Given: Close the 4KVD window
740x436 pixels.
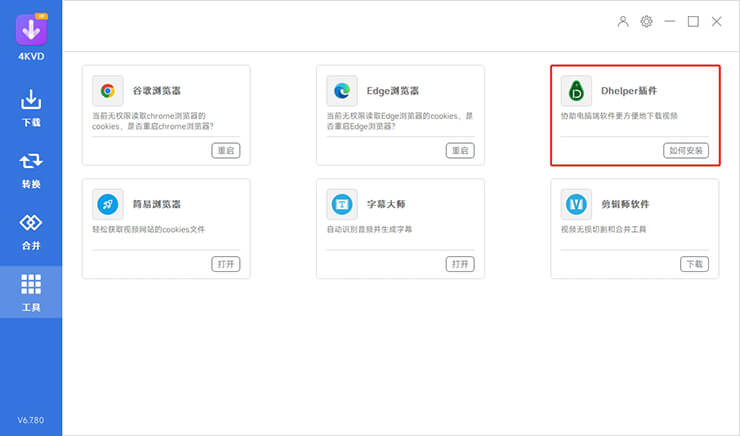Looking at the screenshot, I should pyautogui.click(x=716, y=21).
